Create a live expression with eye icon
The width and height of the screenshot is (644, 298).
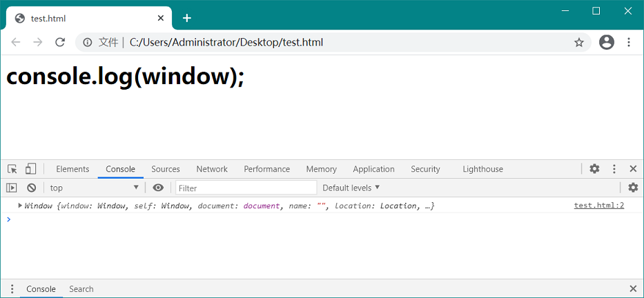[158, 188]
